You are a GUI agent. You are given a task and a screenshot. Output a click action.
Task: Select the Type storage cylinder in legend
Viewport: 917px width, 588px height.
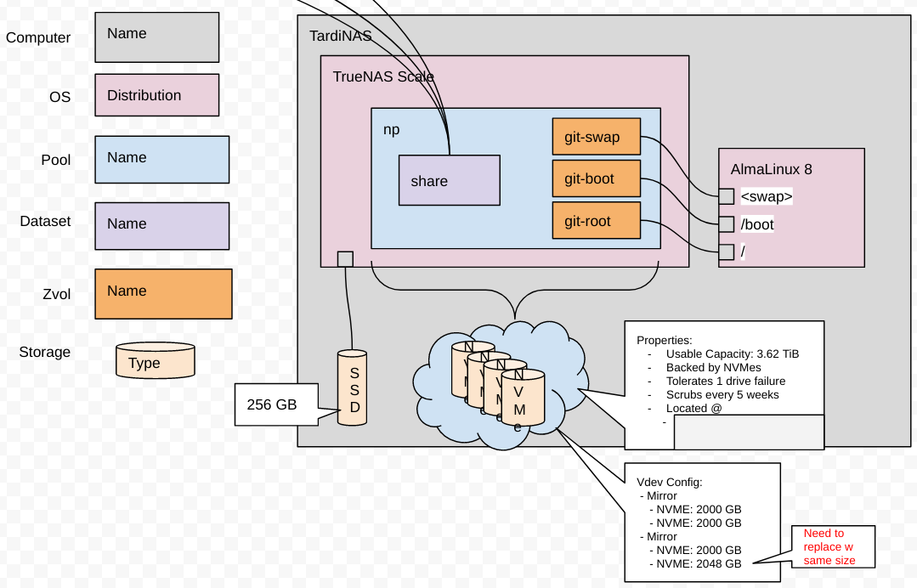pyautogui.click(x=155, y=360)
